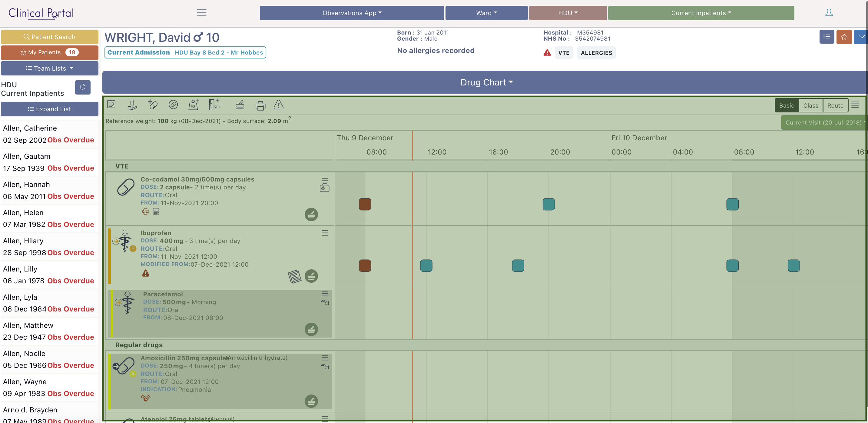Click the Patient Search button
Screen dimensions: 868x423
click(x=50, y=37)
